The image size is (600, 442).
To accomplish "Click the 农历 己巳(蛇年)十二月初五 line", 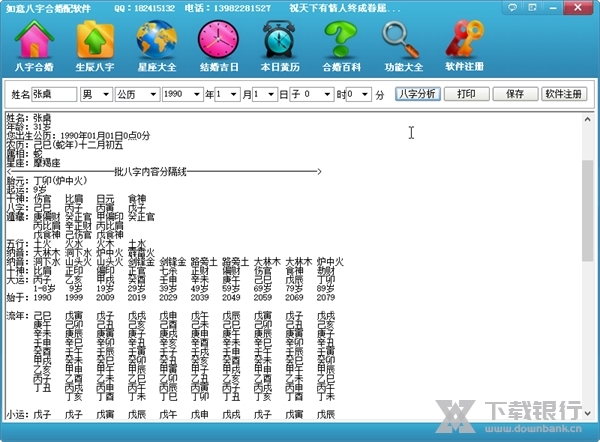I will pos(65,145).
